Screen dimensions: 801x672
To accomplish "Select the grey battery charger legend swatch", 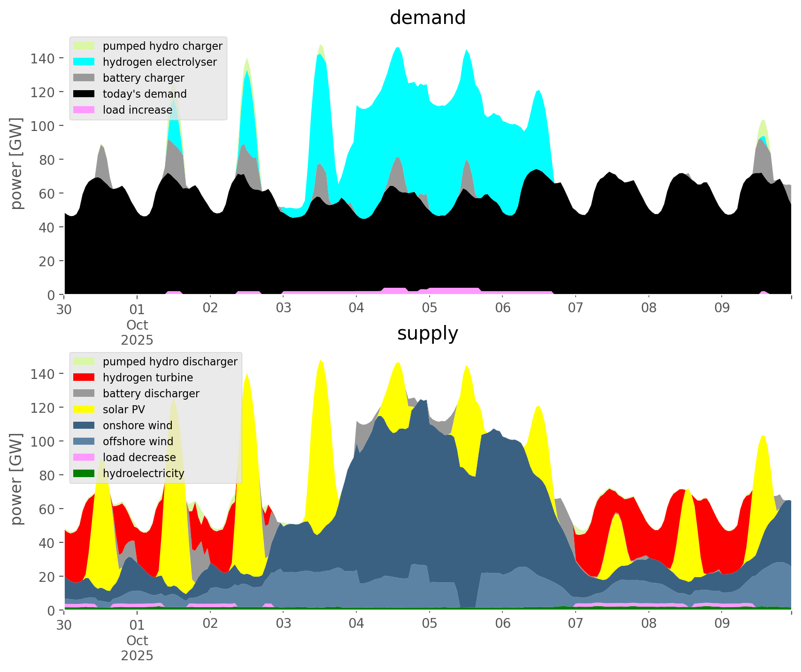I will click(x=84, y=78).
